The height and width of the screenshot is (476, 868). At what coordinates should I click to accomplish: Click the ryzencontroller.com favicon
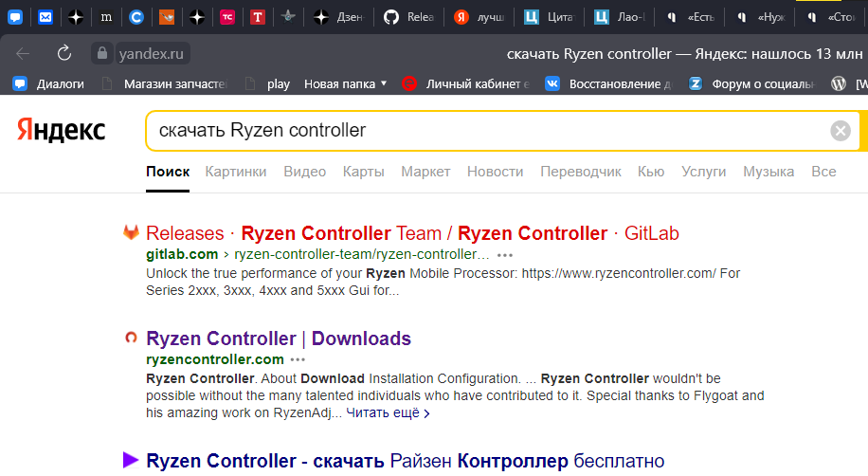[131, 337]
